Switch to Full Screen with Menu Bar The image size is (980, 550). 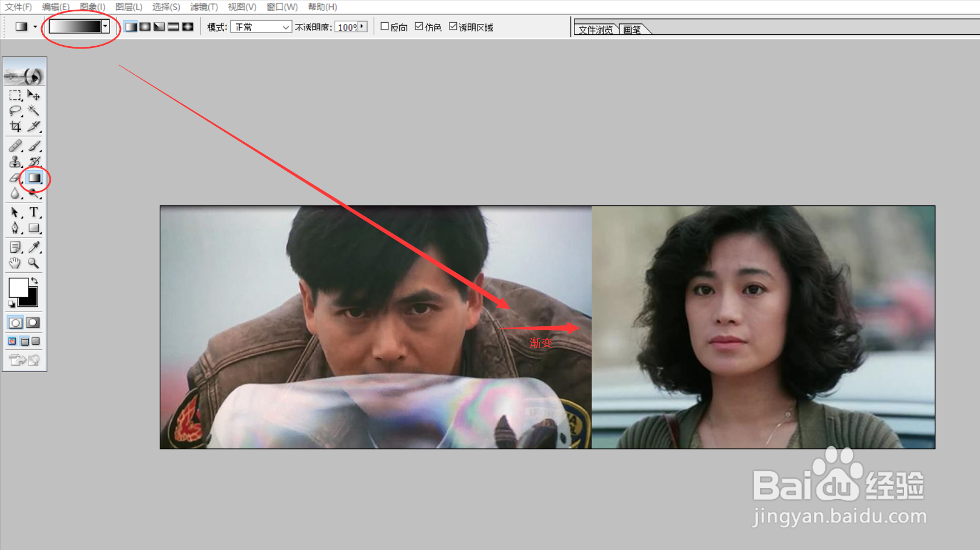coord(25,341)
